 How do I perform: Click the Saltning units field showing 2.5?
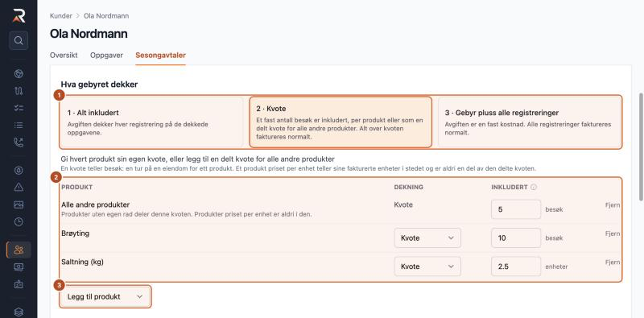516,266
